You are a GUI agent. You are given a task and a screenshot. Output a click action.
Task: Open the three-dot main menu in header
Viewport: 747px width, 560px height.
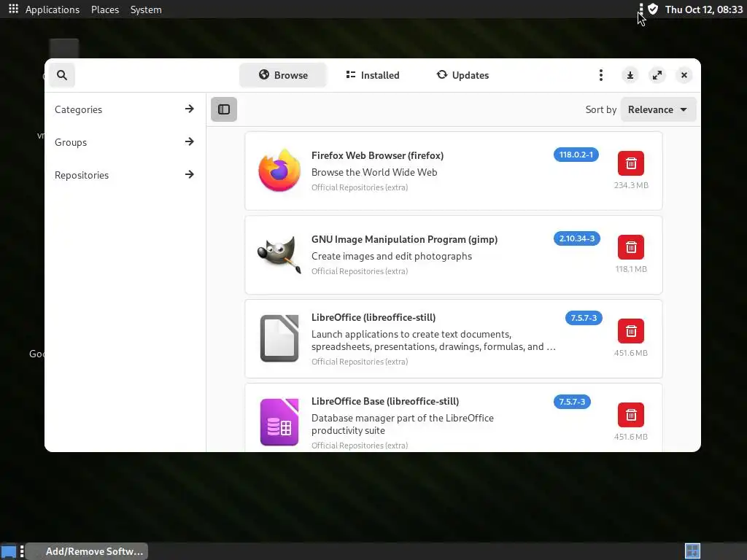coord(601,75)
